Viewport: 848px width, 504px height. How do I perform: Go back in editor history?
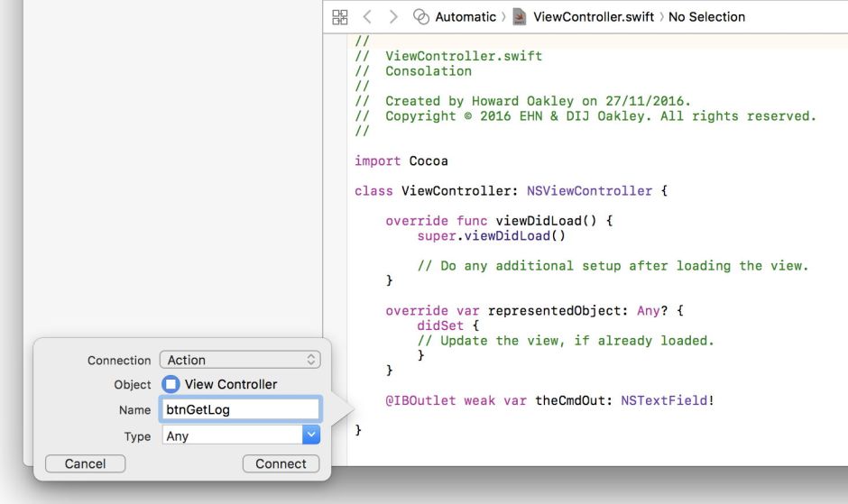(366, 17)
